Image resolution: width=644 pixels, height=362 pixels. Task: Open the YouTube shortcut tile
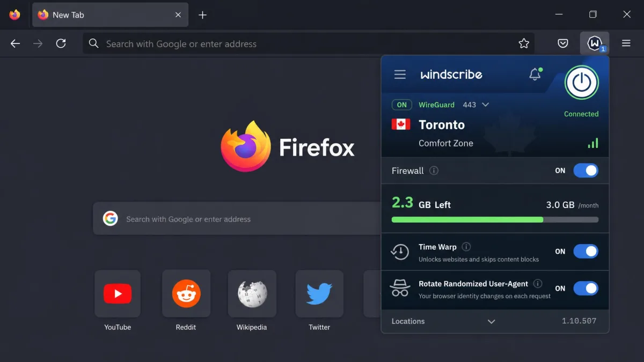pyautogui.click(x=118, y=294)
